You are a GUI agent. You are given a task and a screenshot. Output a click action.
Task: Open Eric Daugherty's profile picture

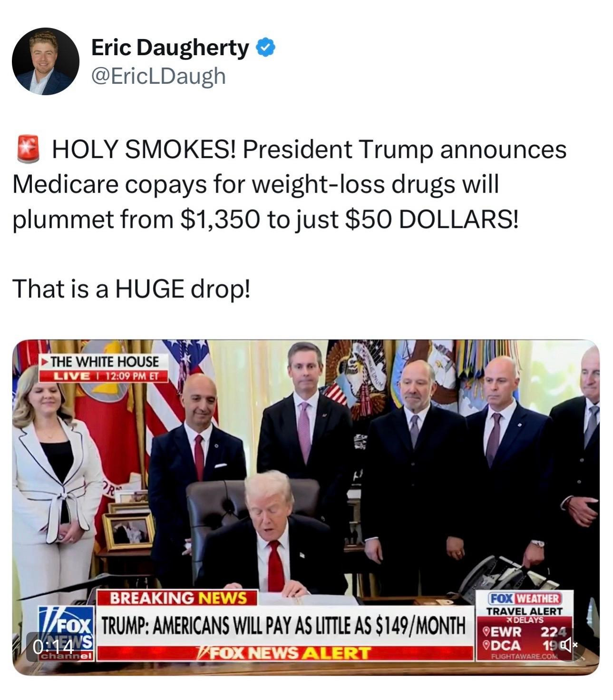[x=46, y=61]
